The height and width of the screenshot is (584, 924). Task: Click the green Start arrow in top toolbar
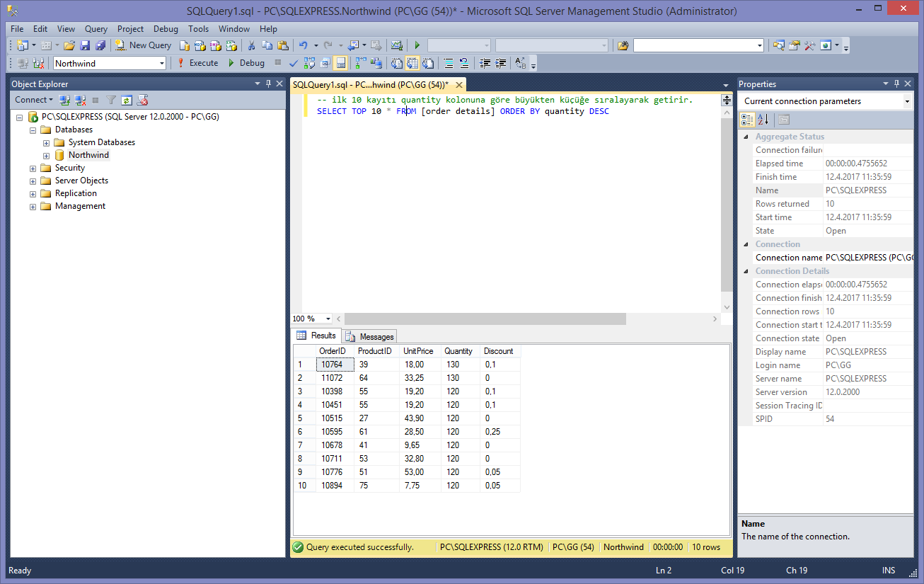coord(417,45)
